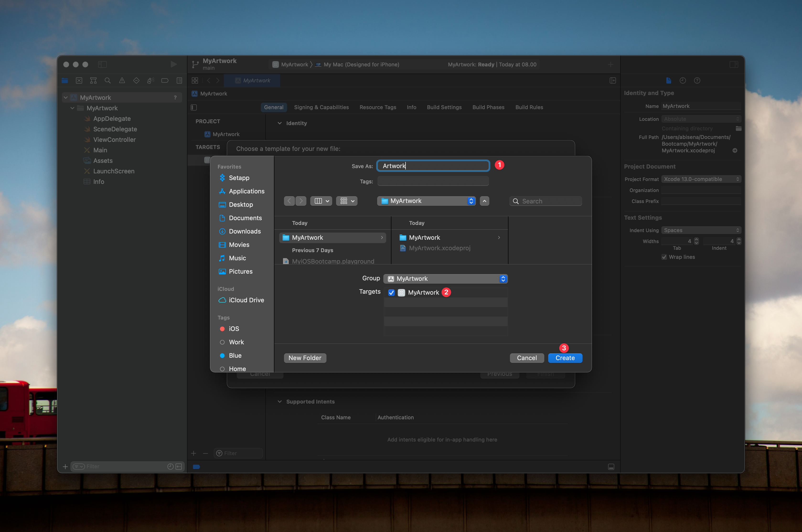Open the group-by grid dropdown
This screenshot has width=802, height=532.
347,201
